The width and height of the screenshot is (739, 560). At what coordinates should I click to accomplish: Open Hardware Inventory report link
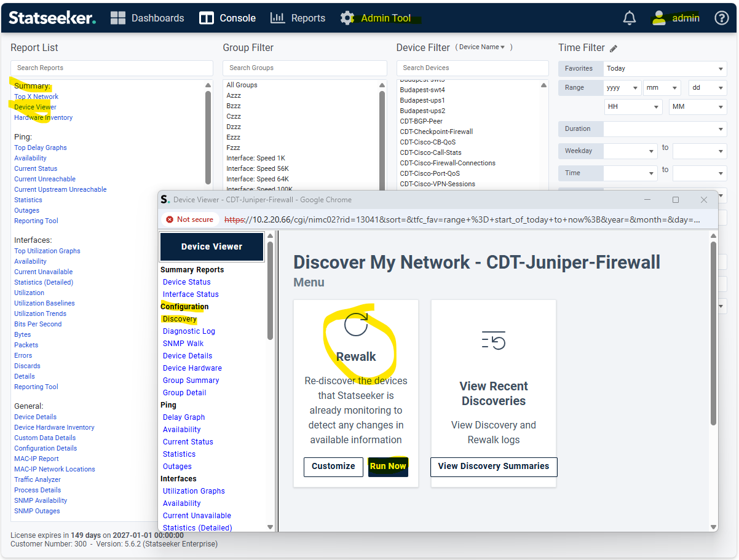pyautogui.click(x=44, y=117)
